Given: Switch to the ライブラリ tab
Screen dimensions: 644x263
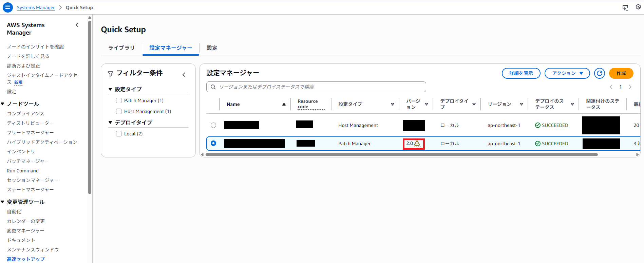Looking at the screenshot, I should (121, 48).
